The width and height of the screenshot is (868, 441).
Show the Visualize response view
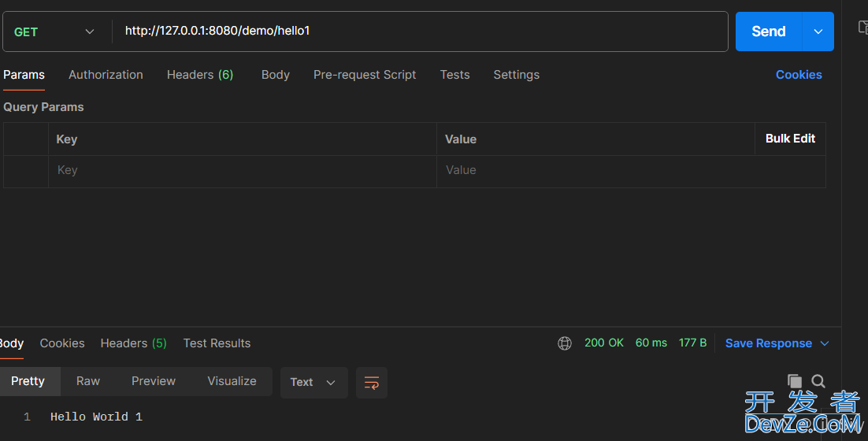pos(232,381)
